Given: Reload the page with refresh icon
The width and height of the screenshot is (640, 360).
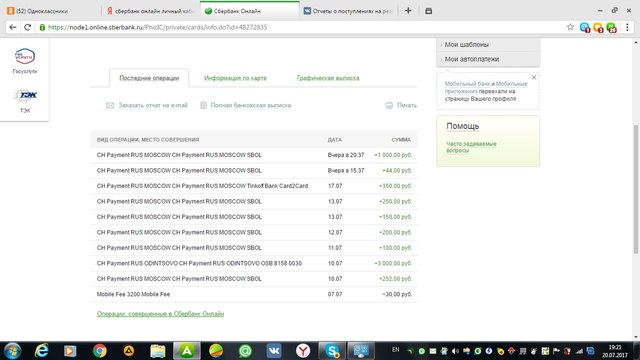Looking at the screenshot, I should 27,27.
